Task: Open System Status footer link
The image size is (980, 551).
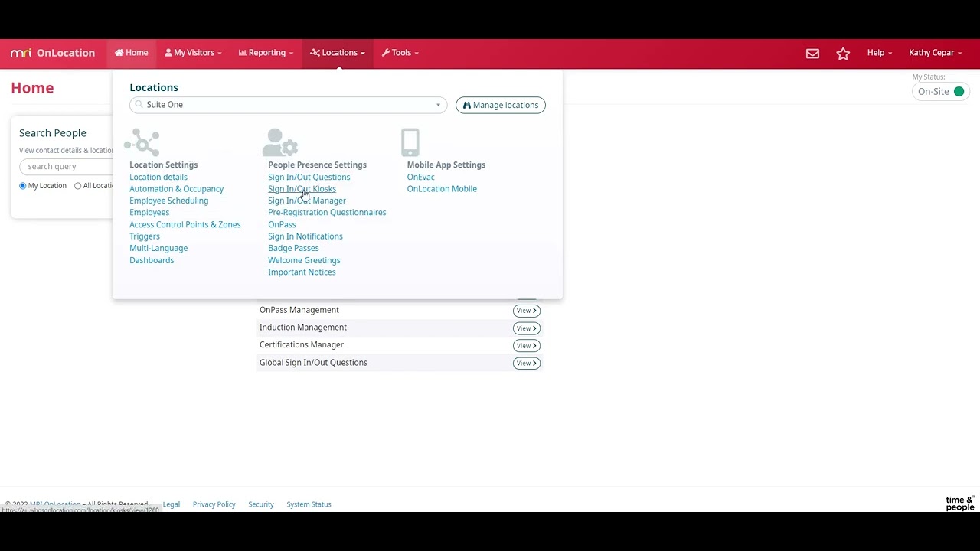Action: pyautogui.click(x=309, y=505)
